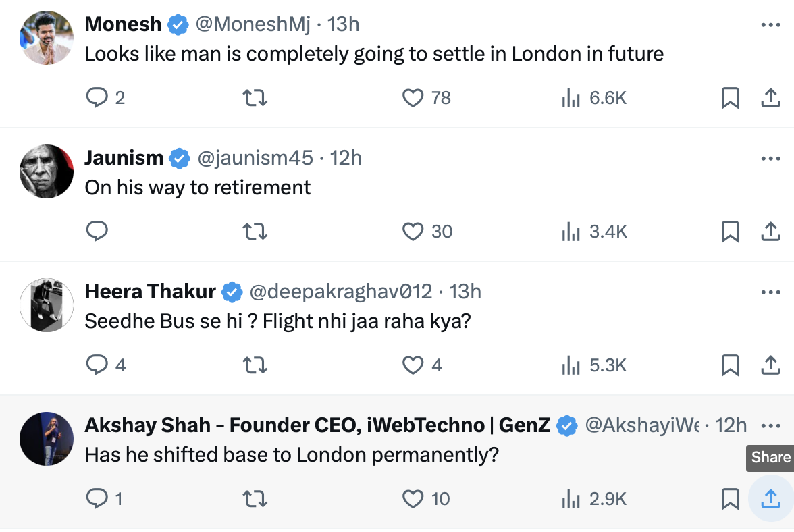Bookmark Monesh's tweet
The height and width of the screenshot is (532, 794).
click(730, 98)
